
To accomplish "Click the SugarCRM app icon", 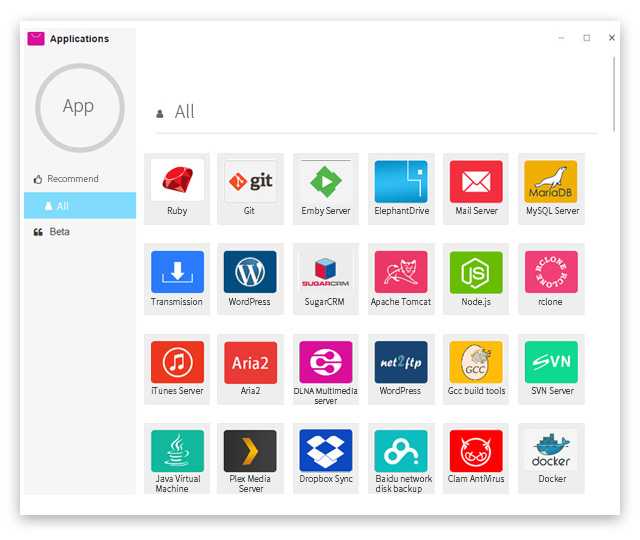I will tap(326, 272).
